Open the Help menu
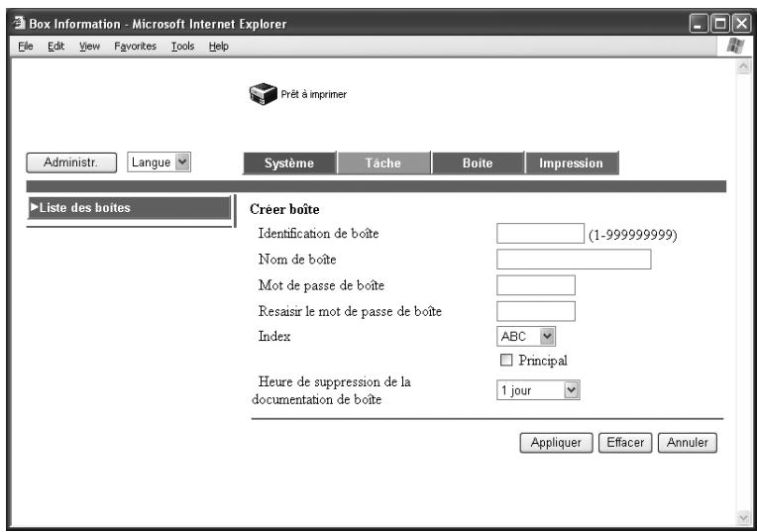Screen dimensions: 757x532 (x=218, y=47)
